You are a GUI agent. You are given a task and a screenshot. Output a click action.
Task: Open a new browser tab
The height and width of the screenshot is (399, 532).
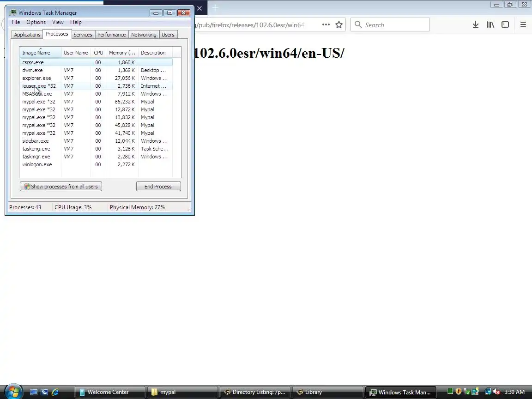click(x=215, y=7)
